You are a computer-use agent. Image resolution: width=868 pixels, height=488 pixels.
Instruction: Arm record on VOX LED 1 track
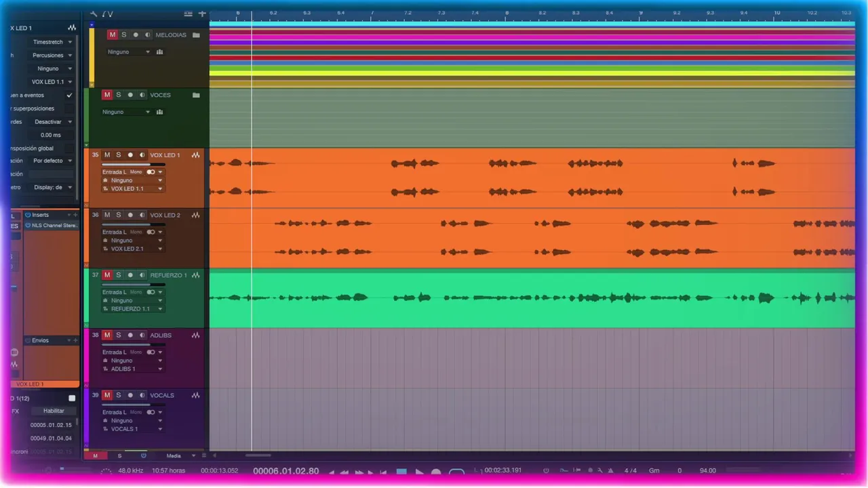130,155
